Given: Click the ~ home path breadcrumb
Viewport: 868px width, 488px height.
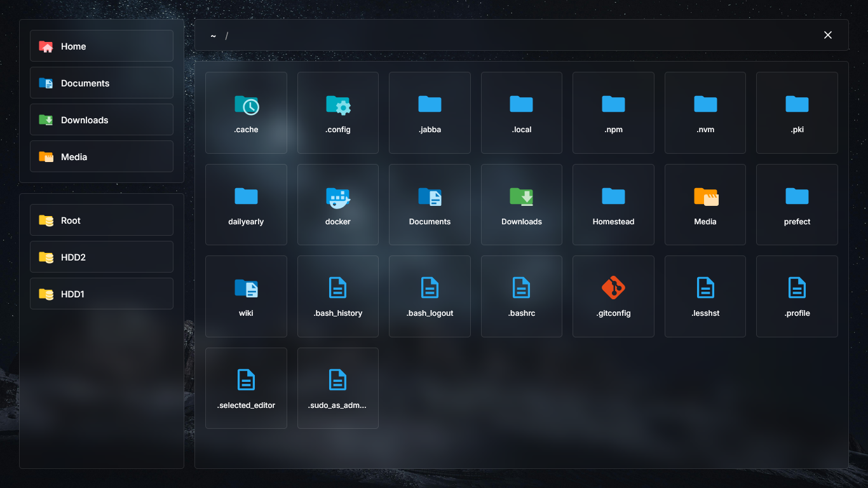Looking at the screenshot, I should tap(214, 36).
